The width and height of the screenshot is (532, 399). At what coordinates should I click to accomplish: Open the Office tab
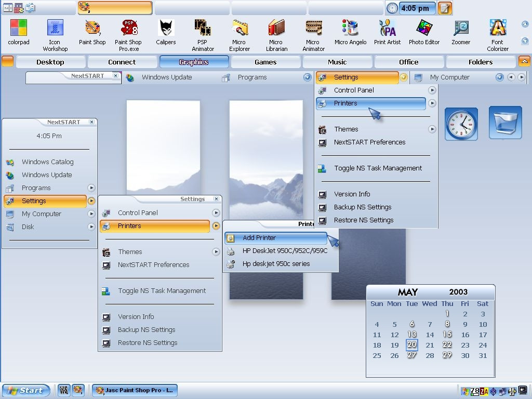click(x=409, y=62)
